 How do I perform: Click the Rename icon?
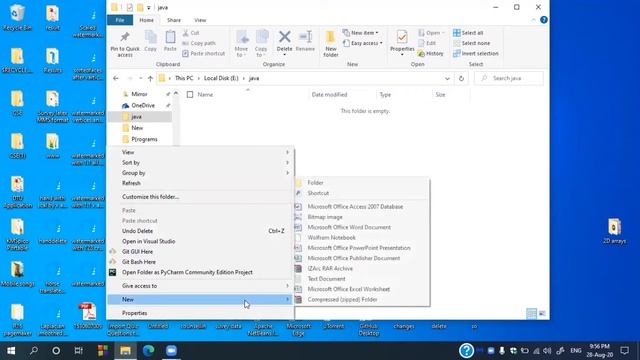click(x=305, y=37)
